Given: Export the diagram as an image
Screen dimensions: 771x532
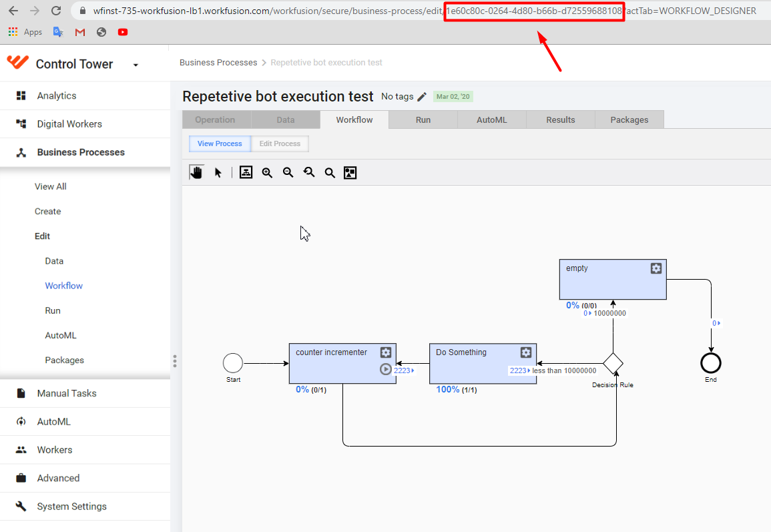Looking at the screenshot, I should (350, 173).
